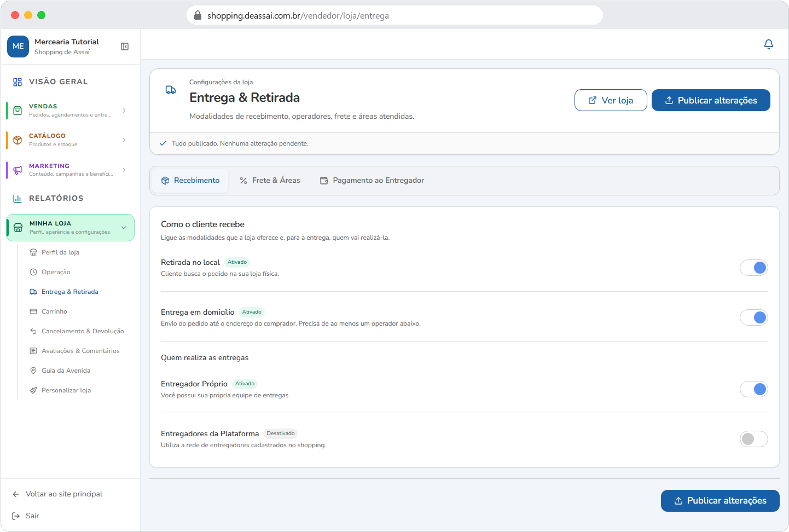
Task: Click the Catálogo box icon
Action: pos(18,140)
